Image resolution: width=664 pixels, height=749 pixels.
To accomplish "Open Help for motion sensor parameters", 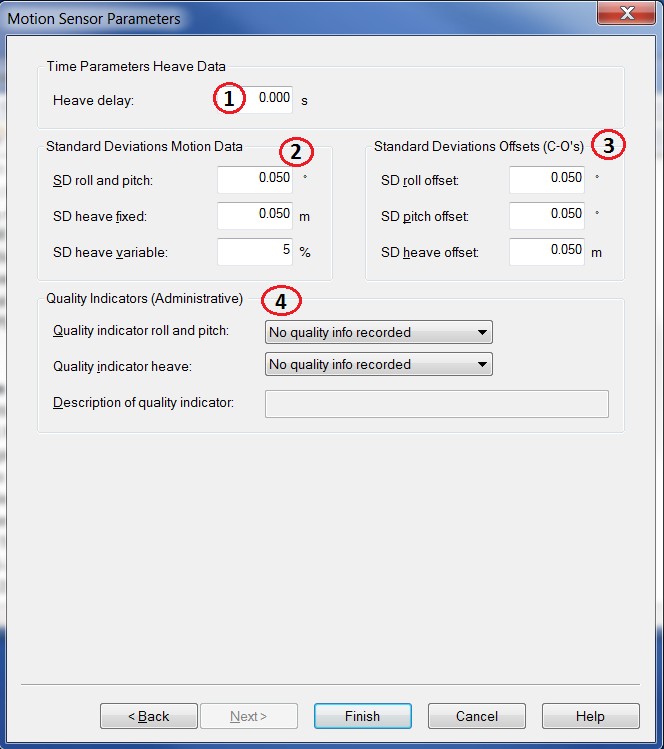I will click(x=590, y=716).
